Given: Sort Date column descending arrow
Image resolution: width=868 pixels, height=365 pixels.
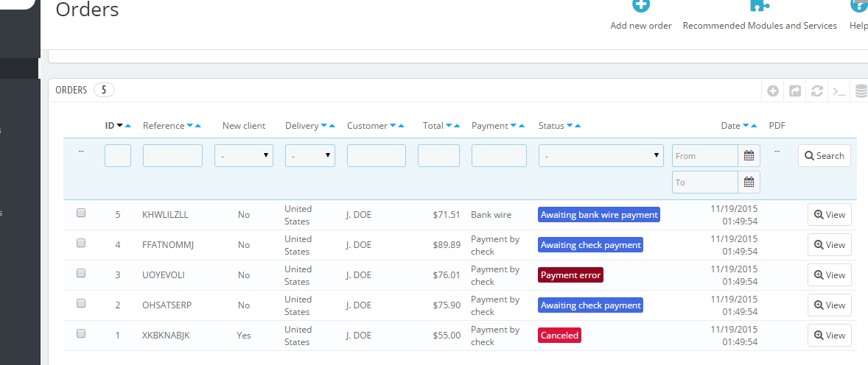Looking at the screenshot, I should click(746, 126).
